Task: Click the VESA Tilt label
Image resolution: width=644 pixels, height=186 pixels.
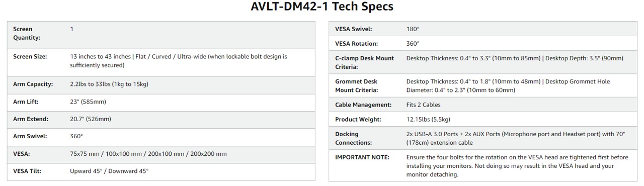Action: click(27, 171)
